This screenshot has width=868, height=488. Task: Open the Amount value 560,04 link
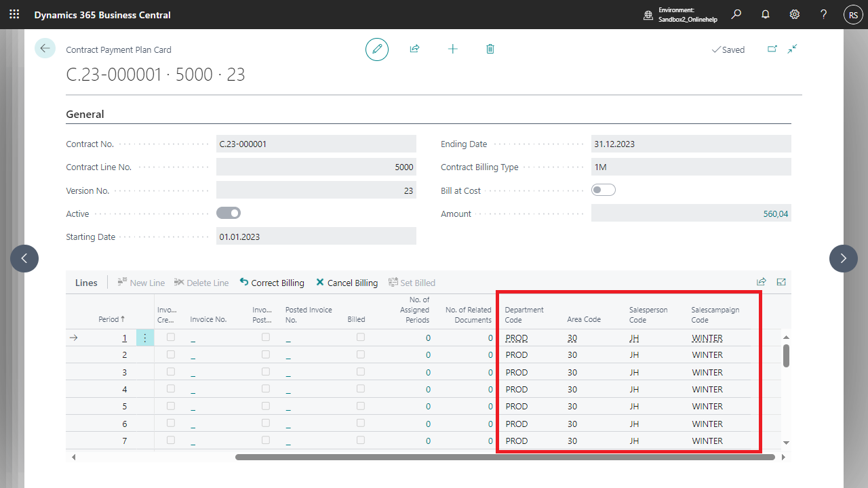776,213
